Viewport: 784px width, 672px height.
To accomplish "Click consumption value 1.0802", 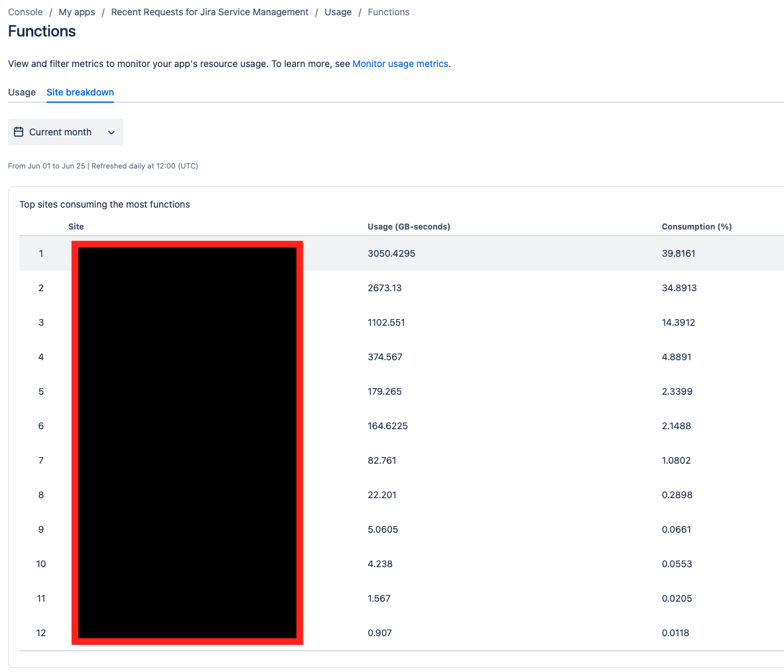I will (676, 460).
